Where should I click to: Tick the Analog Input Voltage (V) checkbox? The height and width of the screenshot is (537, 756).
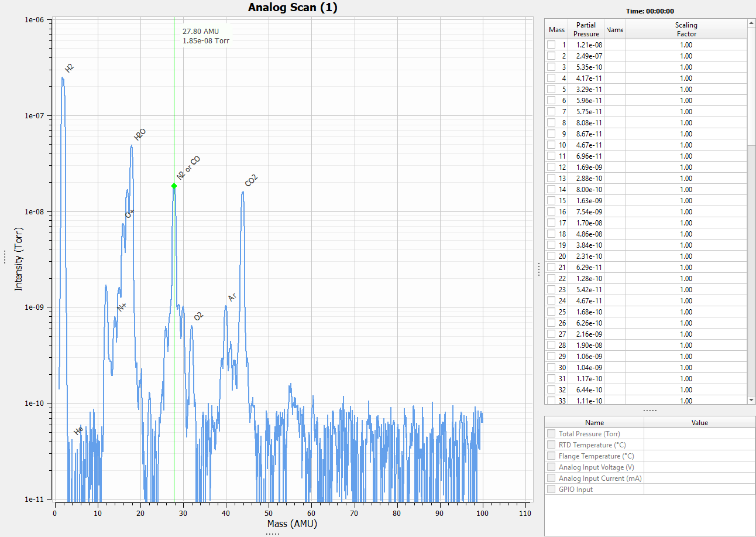coord(551,467)
